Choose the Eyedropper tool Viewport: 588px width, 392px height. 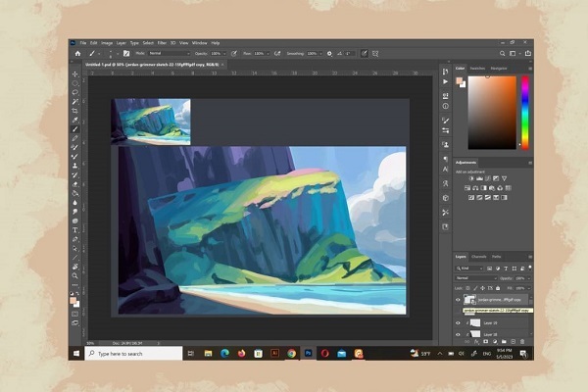75,120
